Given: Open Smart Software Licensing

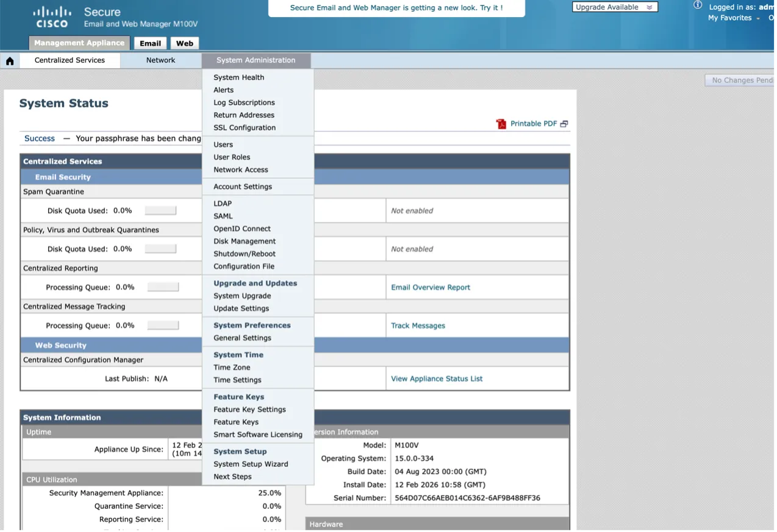Looking at the screenshot, I should tap(257, 434).
